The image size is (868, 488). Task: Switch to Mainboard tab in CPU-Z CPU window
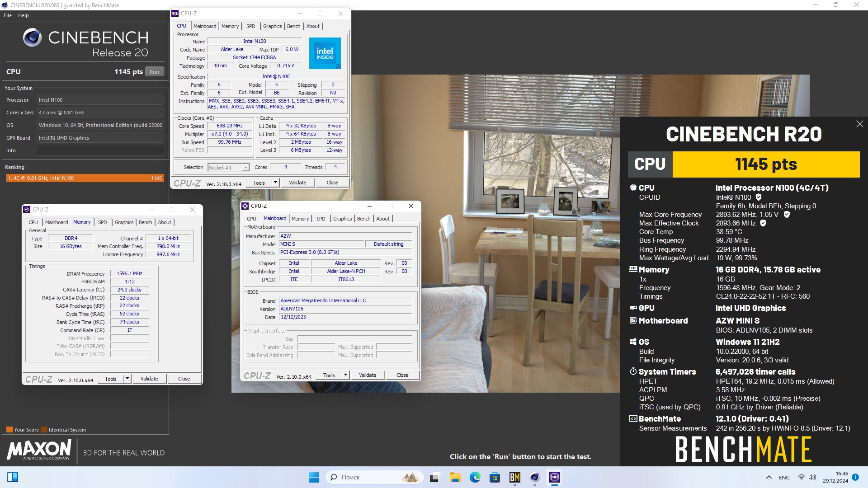(x=205, y=26)
